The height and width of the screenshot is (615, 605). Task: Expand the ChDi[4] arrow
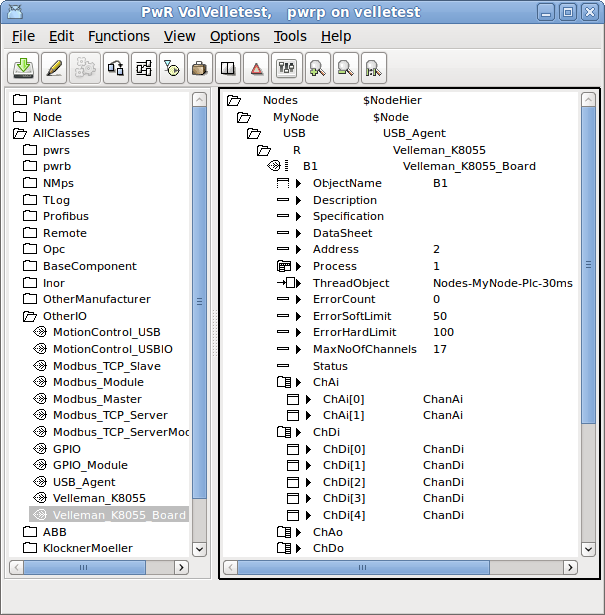[309, 515]
